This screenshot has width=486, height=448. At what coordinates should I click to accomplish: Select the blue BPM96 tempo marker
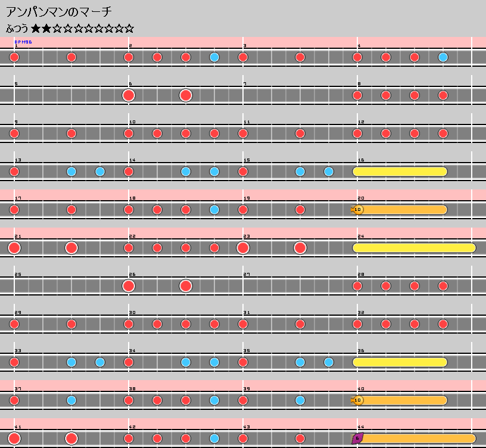click(23, 42)
